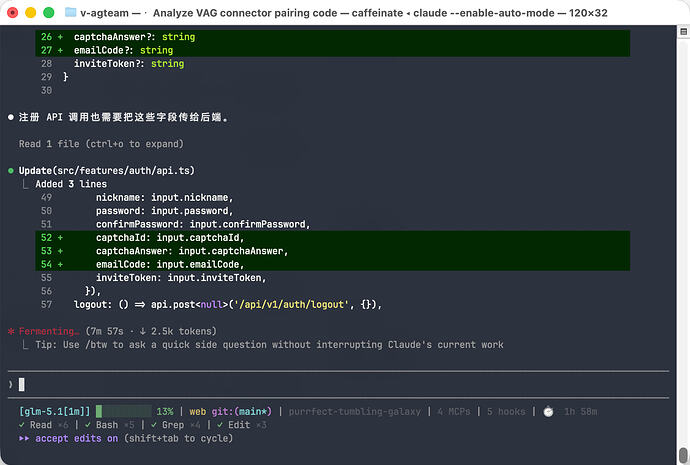
Task: Click the 4 MCPs status entry
Action: [454, 412]
